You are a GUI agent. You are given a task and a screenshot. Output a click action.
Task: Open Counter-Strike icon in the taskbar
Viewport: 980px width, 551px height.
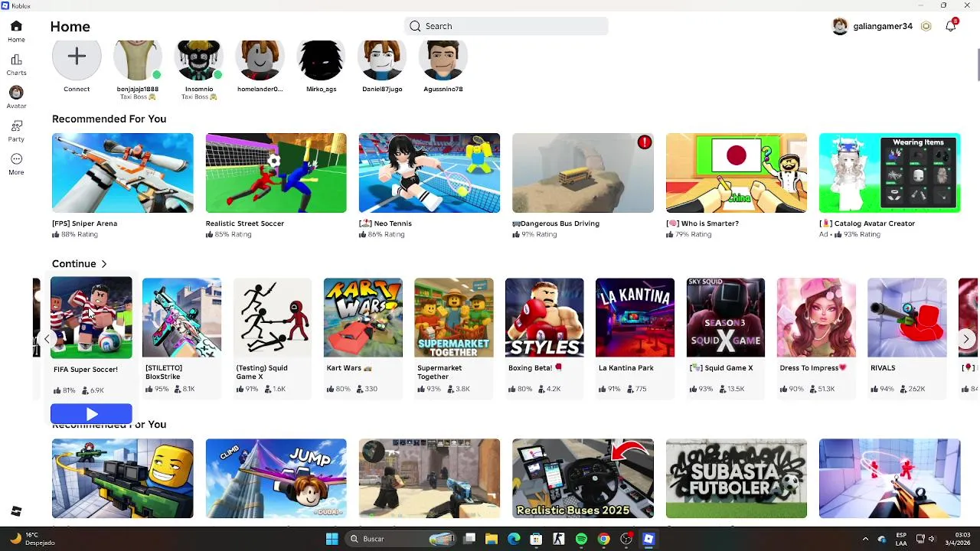[x=559, y=539]
